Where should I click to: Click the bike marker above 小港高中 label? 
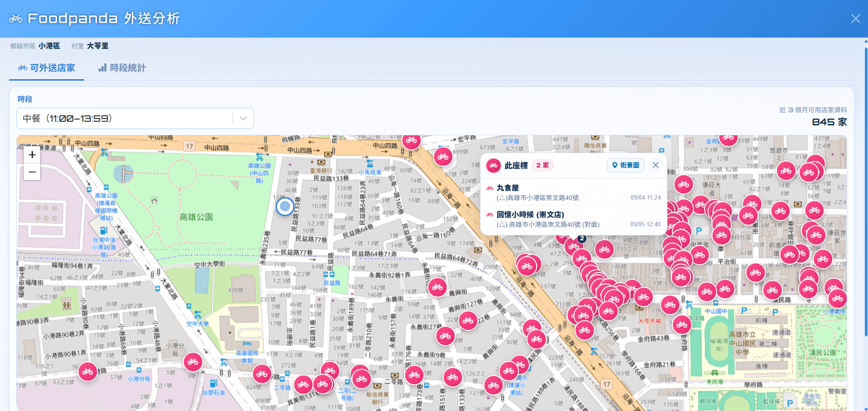[838, 299]
